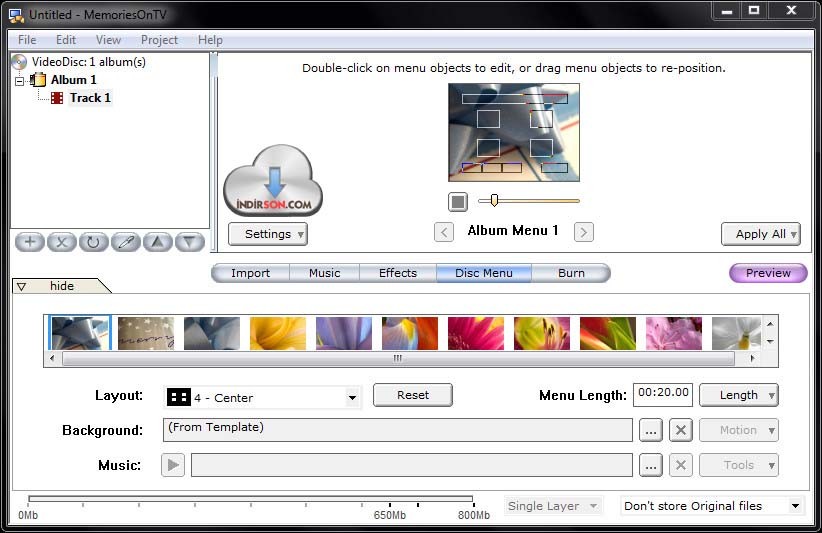Image resolution: width=822 pixels, height=533 pixels.
Task: Select the 'merry' star template thumbnail
Action: pos(146,333)
